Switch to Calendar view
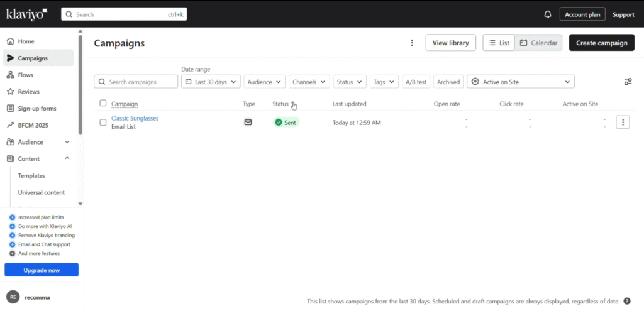644x311 pixels. [538, 43]
